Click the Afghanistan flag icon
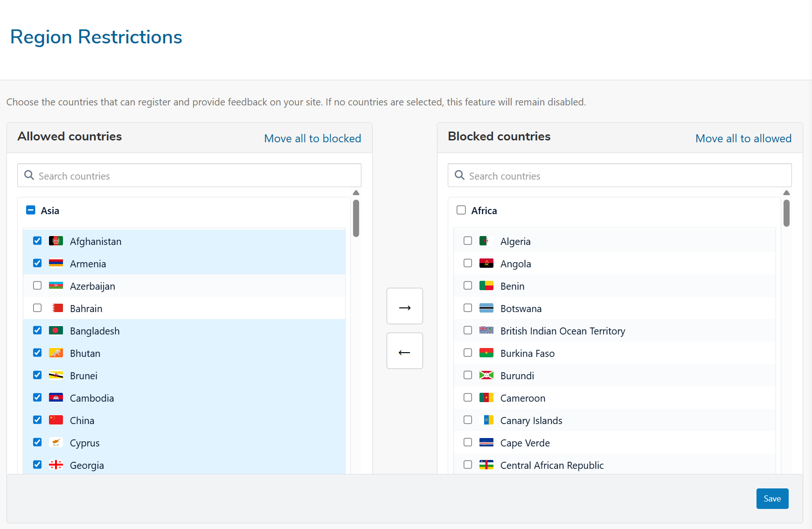 pyautogui.click(x=56, y=241)
